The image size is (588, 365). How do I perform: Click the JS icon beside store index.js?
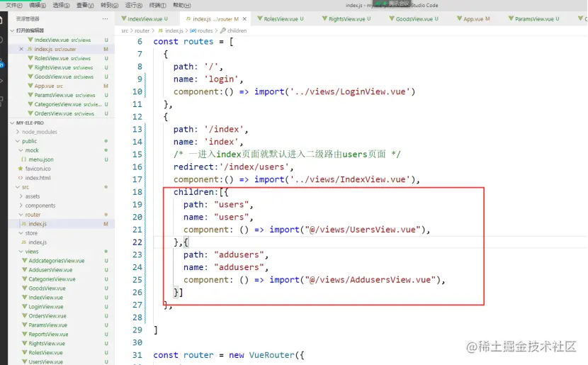click(24, 242)
